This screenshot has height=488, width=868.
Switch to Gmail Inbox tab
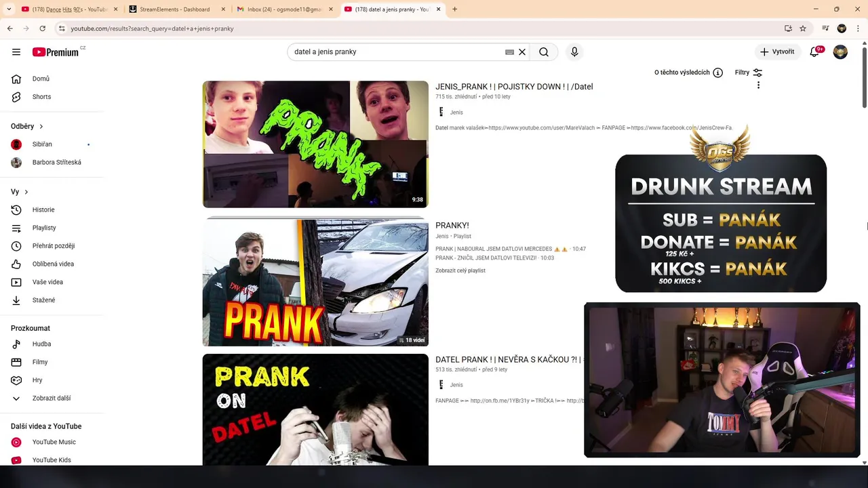tap(282, 9)
